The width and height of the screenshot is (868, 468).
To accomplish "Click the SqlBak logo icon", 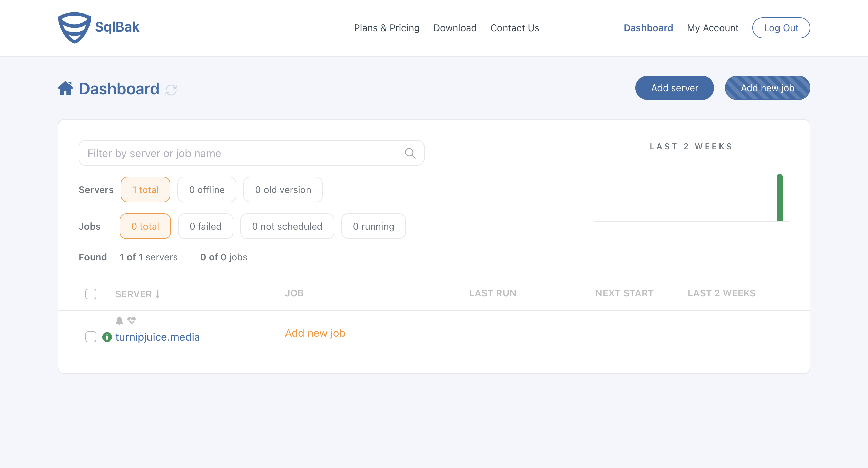I will (x=73, y=27).
